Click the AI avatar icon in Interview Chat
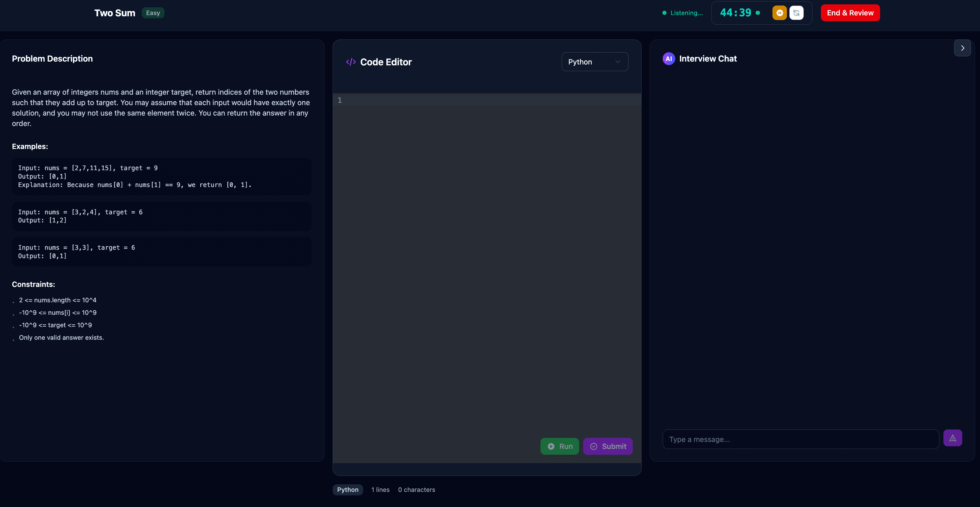This screenshot has width=980, height=507. (669, 59)
